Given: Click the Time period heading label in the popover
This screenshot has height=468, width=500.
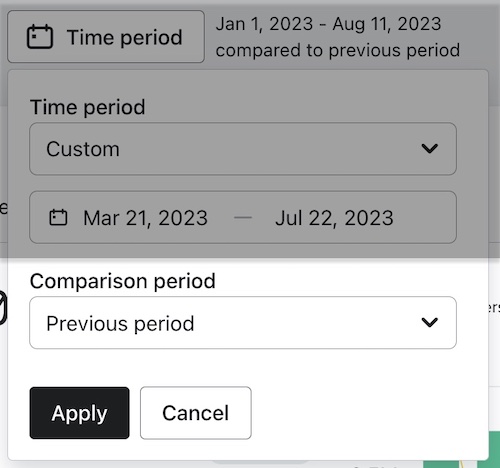Looking at the screenshot, I should (x=88, y=107).
